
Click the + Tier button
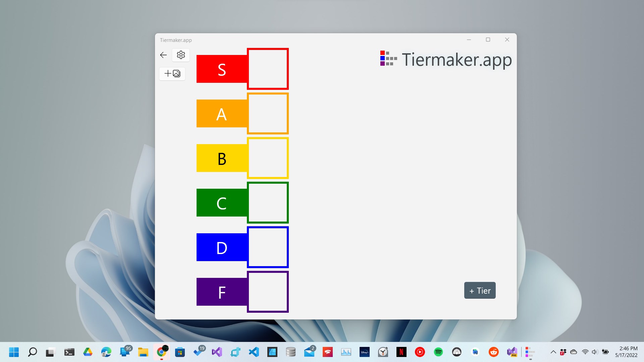tap(480, 291)
